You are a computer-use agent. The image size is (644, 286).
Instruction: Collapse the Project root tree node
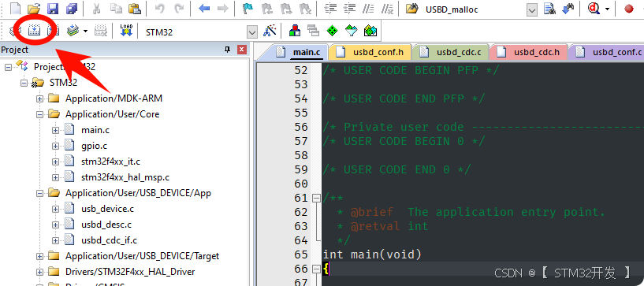click(x=8, y=67)
